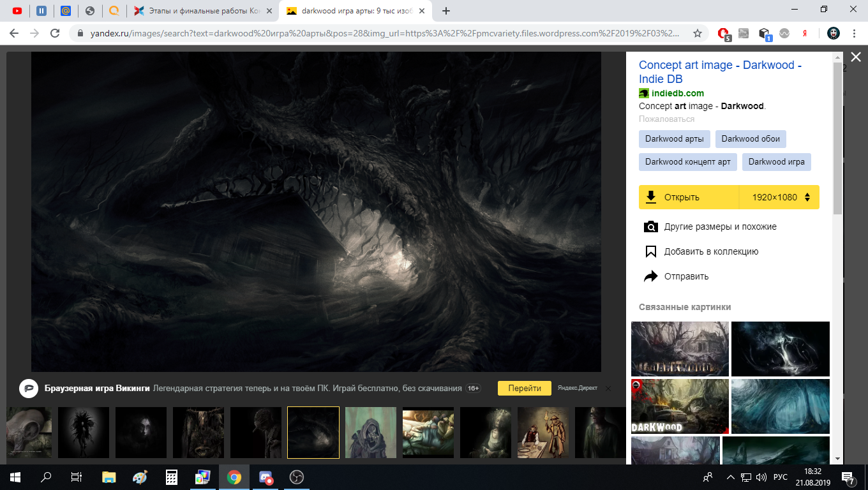
Task: Open the grey bird extension icon
Action: pyautogui.click(x=744, y=33)
